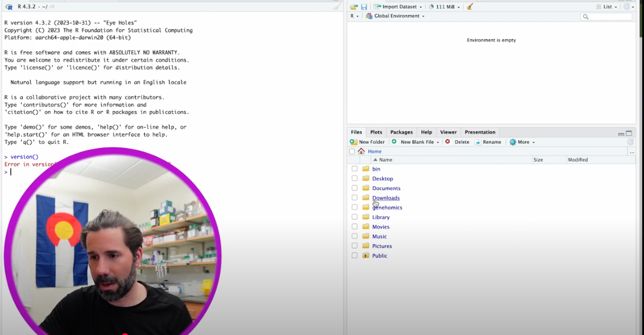Click the memory usage pie icon
The image size is (644, 335).
[431, 6]
